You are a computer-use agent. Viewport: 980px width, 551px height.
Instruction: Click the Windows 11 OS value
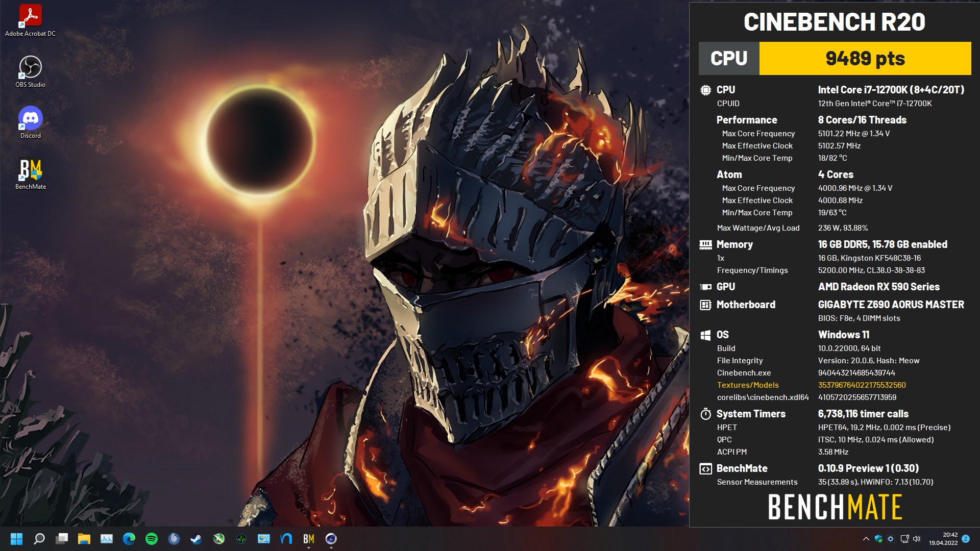[x=844, y=335]
